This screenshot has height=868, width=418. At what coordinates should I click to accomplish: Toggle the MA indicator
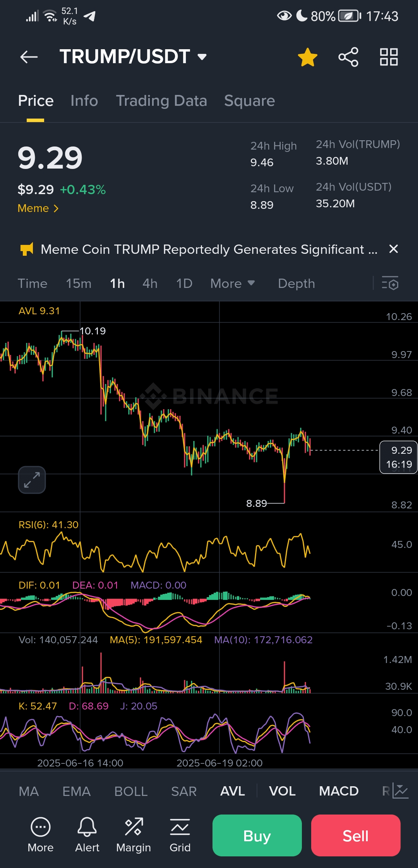click(29, 791)
